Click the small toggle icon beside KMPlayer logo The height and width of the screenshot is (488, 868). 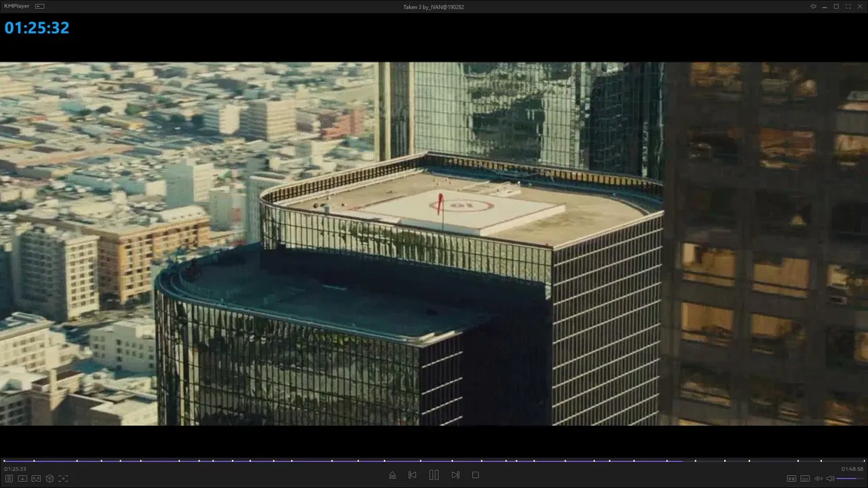[40, 6]
